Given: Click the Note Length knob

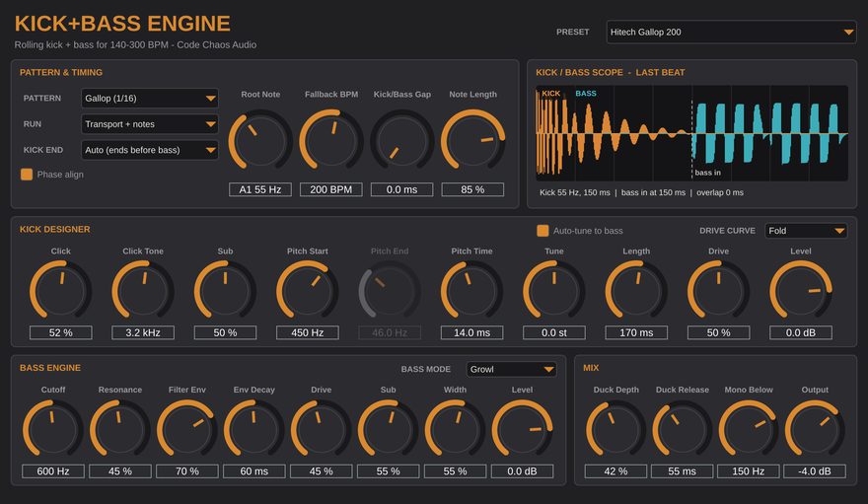Looking at the screenshot, I should [472, 140].
